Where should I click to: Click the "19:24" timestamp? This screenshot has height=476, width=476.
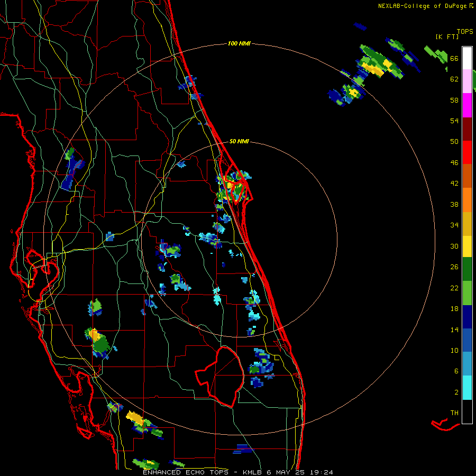(x=322, y=472)
